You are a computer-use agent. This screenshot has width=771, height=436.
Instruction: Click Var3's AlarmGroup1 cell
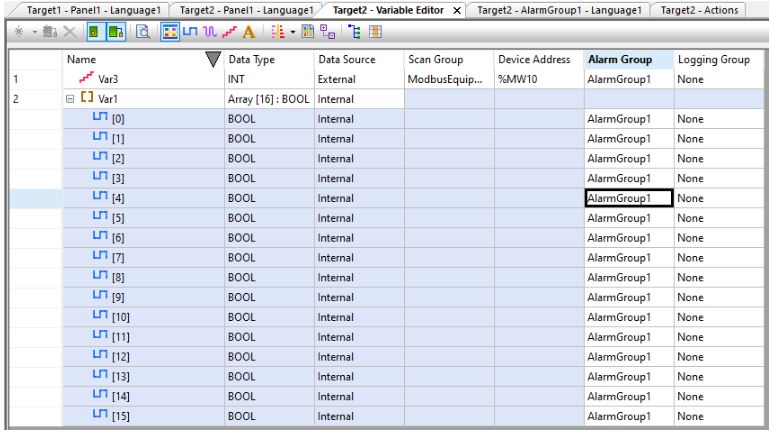coord(629,79)
